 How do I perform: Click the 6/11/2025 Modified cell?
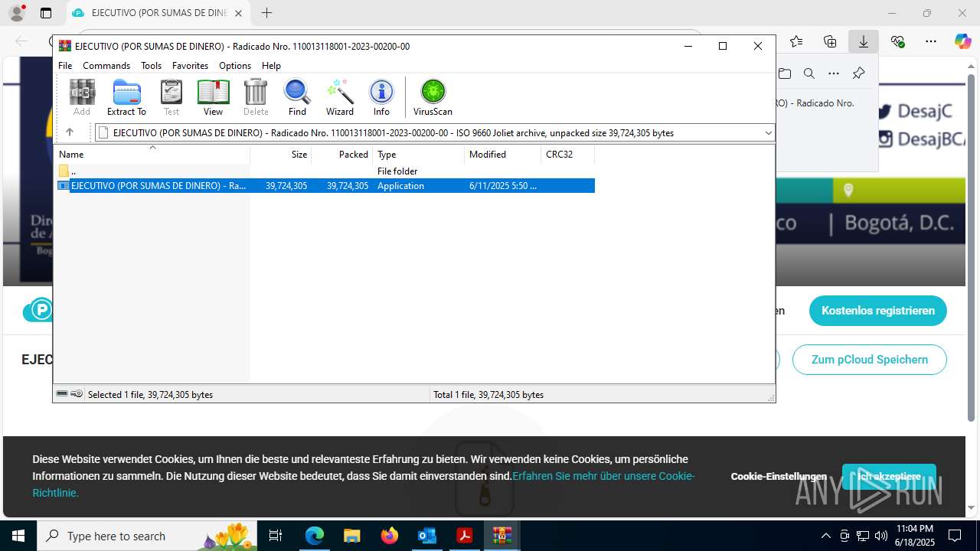point(503,186)
